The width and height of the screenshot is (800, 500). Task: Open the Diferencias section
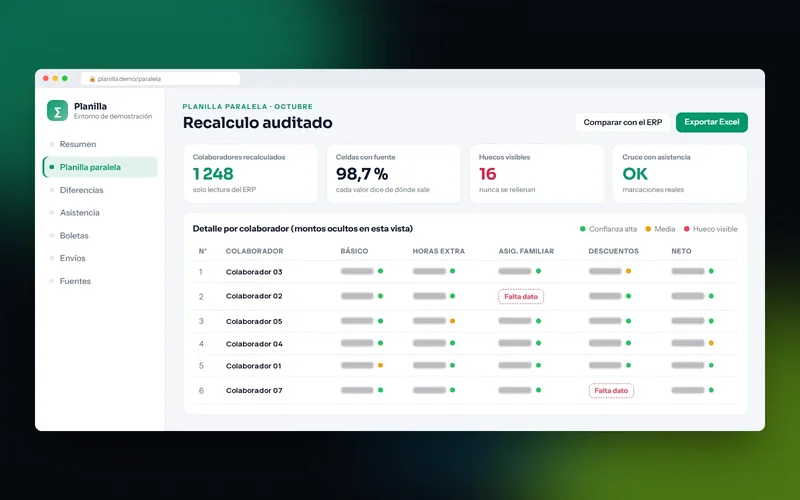pyautogui.click(x=81, y=190)
